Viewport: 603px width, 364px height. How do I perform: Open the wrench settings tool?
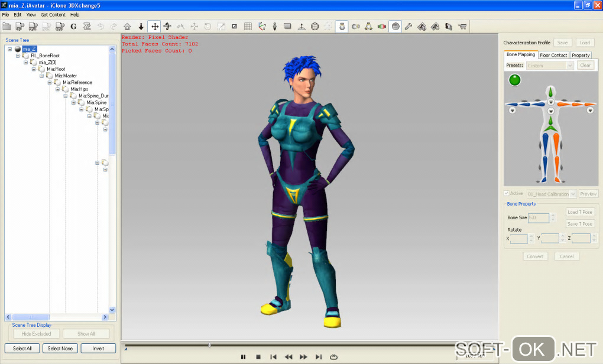[x=409, y=27]
